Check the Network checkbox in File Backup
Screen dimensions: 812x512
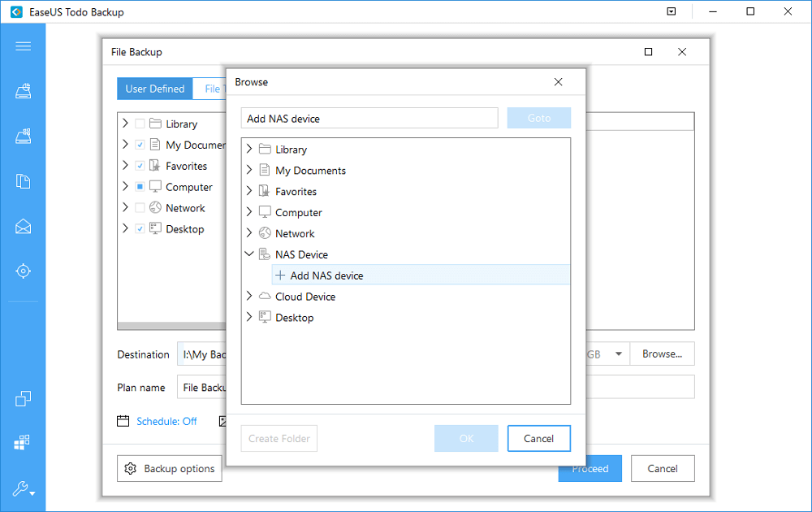140,208
